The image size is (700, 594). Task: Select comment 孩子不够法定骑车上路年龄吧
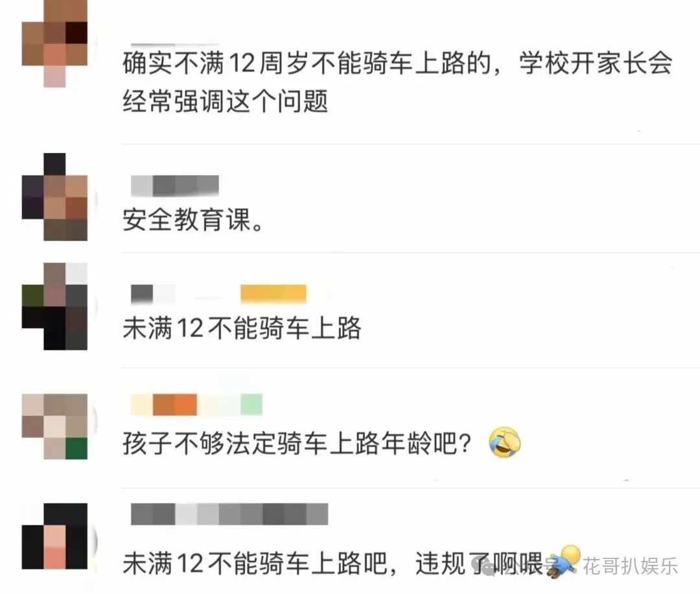pyautogui.click(x=297, y=443)
